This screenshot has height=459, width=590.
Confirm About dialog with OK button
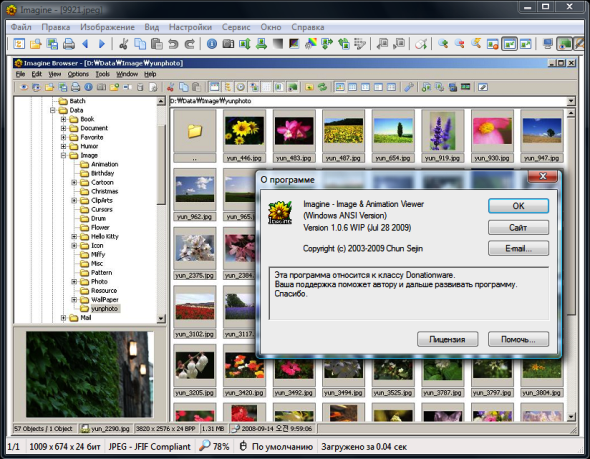(518, 206)
